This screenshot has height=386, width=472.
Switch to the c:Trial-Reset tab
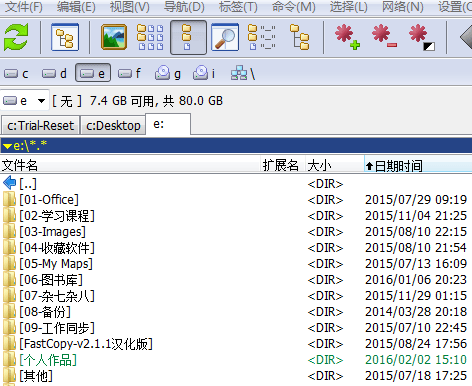pyautogui.click(x=40, y=125)
